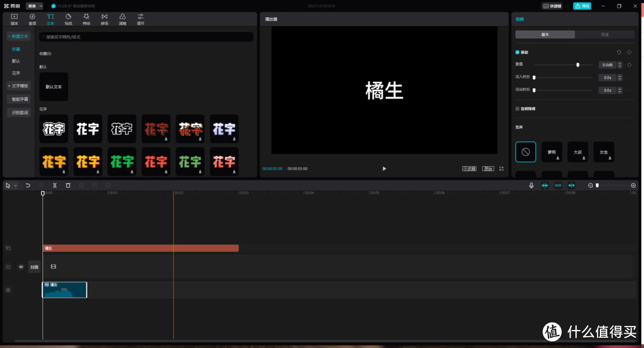
Task: Toggle the 基础 checkbox
Action: (518, 53)
